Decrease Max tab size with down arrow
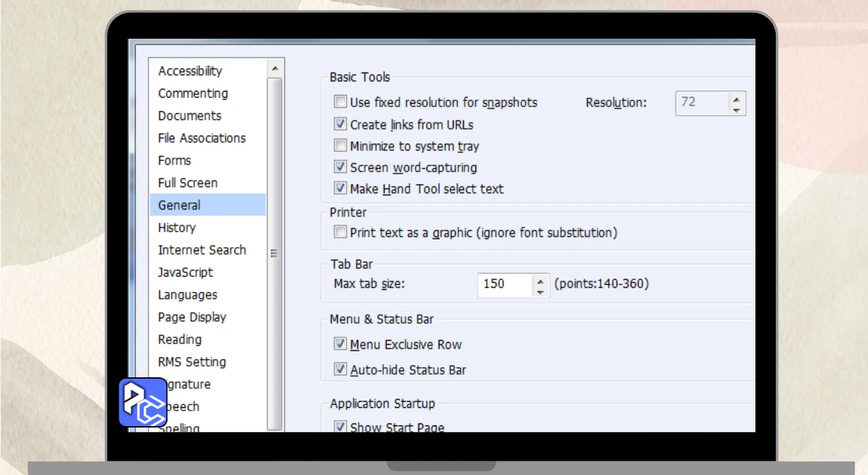The image size is (868, 475). [x=540, y=290]
